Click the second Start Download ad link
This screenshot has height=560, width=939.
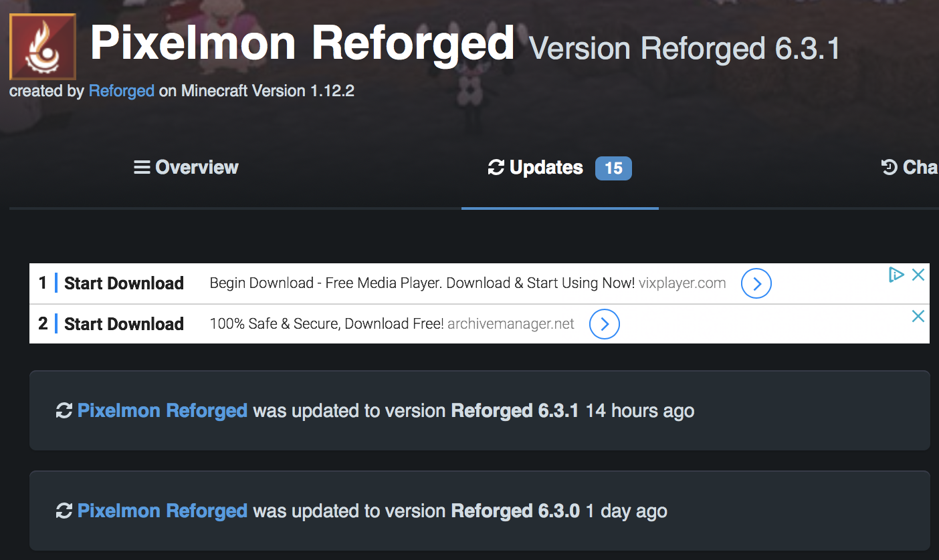point(124,324)
